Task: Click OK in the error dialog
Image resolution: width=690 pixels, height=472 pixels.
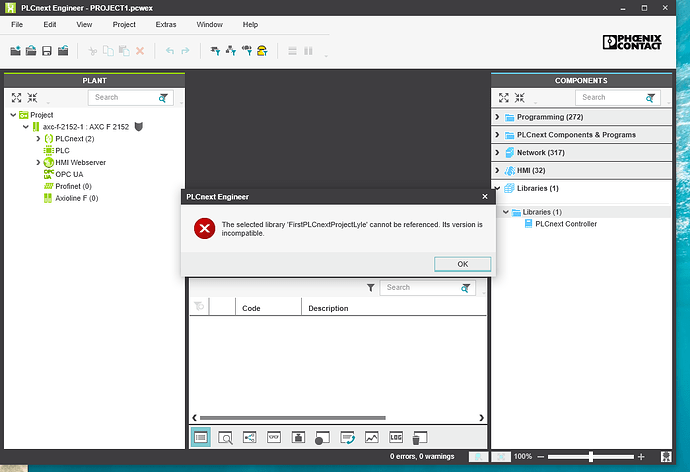Action: [x=462, y=264]
